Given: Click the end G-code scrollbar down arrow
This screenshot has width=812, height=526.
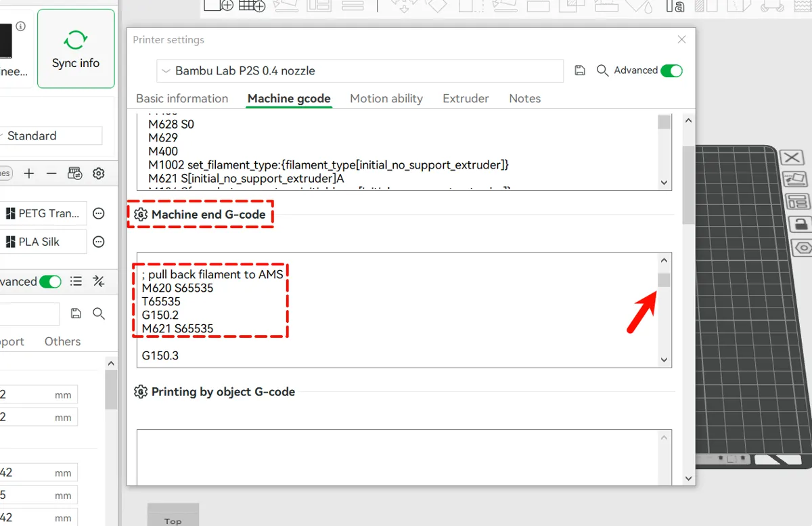Looking at the screenshot, I should pyautogui.click(x=664, y=360).
